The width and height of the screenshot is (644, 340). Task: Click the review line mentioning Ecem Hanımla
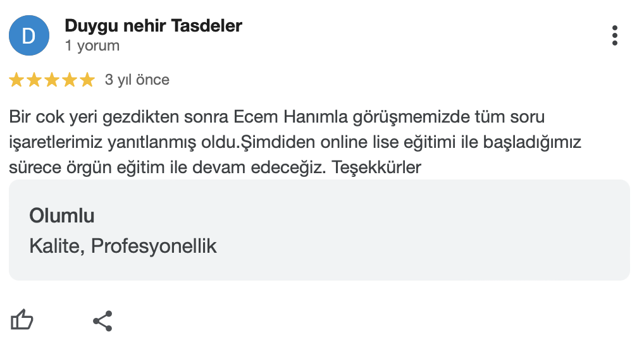[277, 118]
